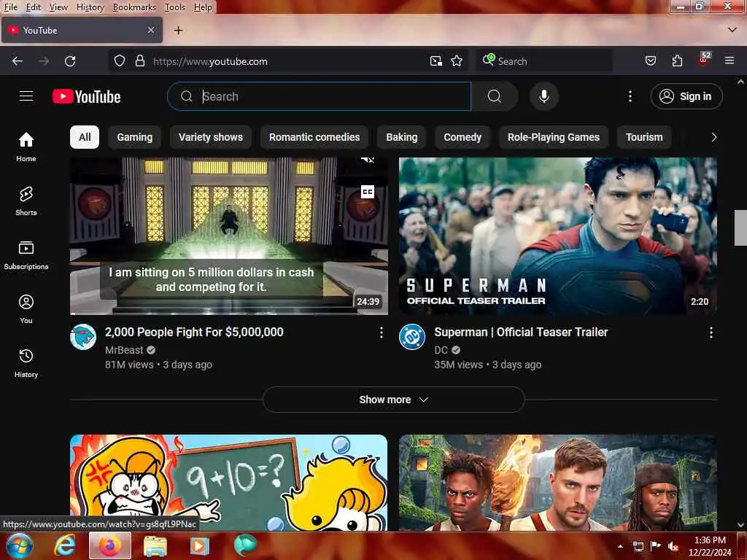The width and height of the screenshot is (747, 560).
Task: Click the Firefox Search box
Action: 543,61
